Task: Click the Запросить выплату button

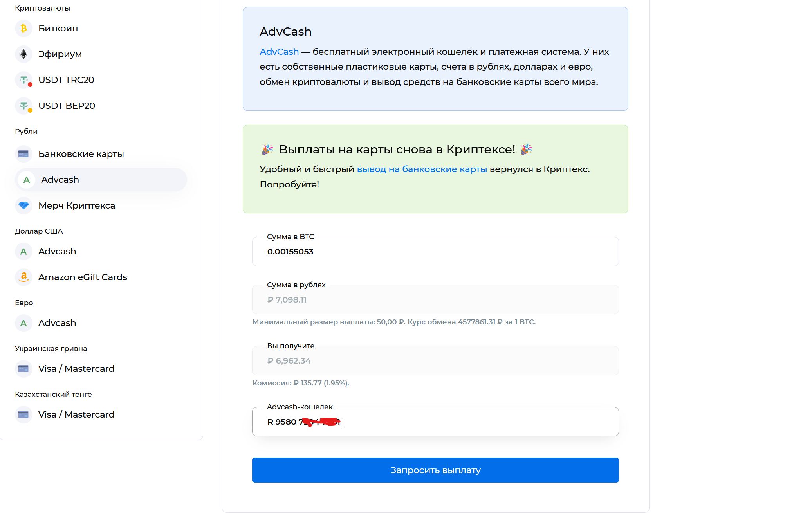Action: point(435,470)
